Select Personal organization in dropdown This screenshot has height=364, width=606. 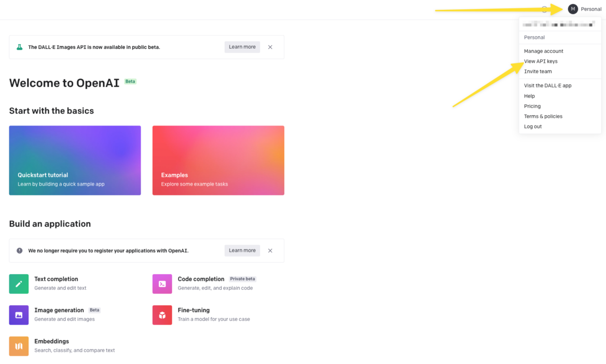point(534,37)
